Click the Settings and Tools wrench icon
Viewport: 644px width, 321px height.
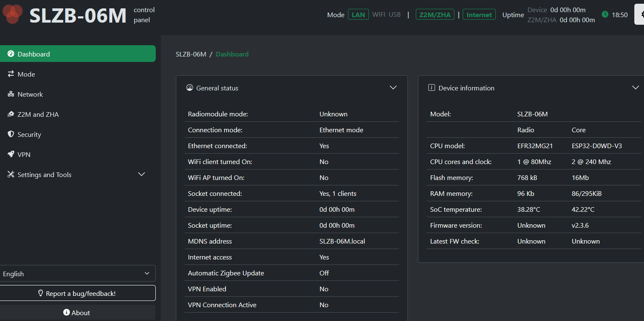pos(11,175)
